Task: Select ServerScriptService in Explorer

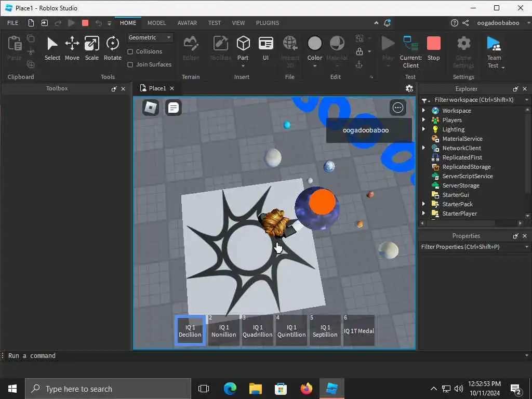Action: point(467,176)
